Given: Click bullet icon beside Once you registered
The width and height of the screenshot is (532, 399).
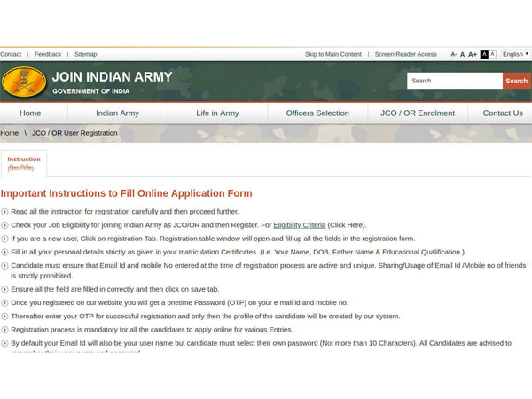Looking at the screenshot, I should [x=4, y=303].
